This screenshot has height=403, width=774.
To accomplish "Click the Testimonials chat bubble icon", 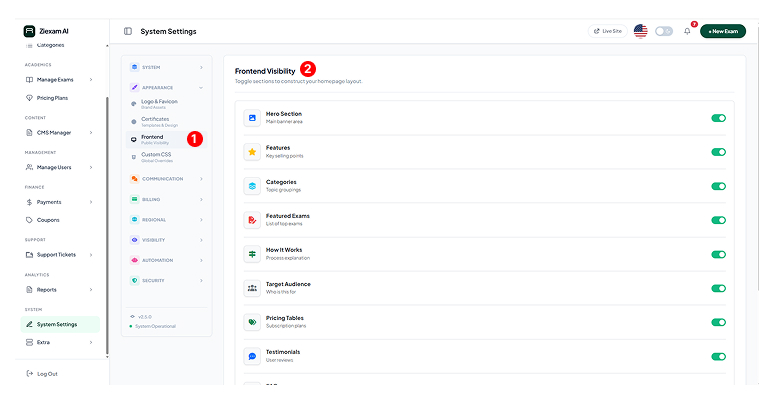I will click(252, 355).
